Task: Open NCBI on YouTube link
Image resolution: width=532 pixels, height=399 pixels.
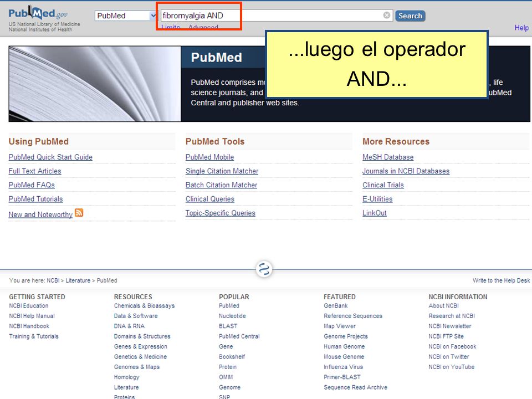Action: (451, 367)
